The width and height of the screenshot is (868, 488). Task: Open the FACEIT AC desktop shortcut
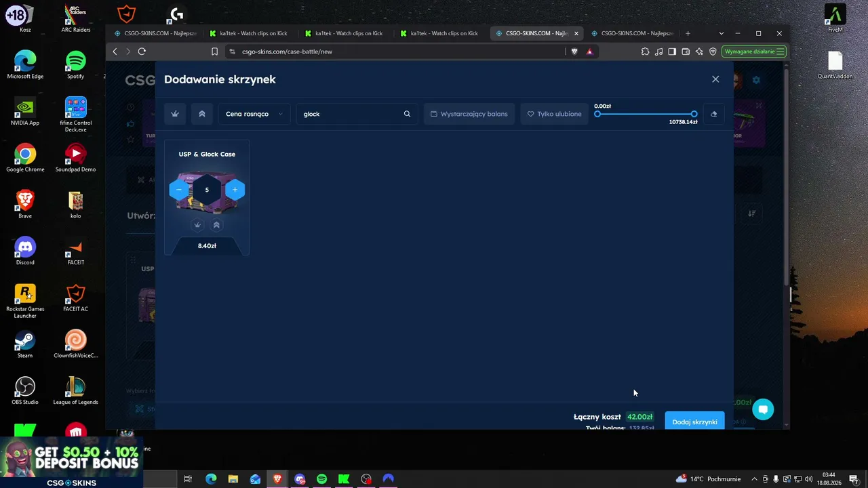75,298
